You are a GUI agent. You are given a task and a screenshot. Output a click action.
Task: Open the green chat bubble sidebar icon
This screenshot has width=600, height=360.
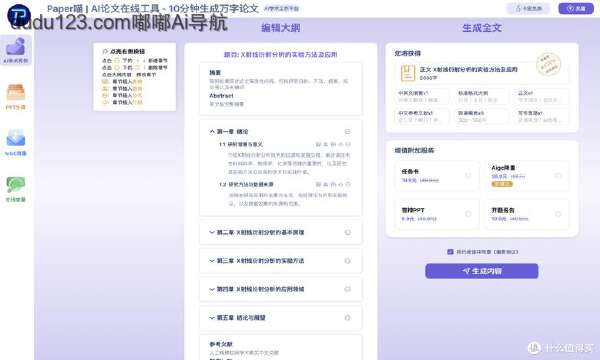point(16,188)
